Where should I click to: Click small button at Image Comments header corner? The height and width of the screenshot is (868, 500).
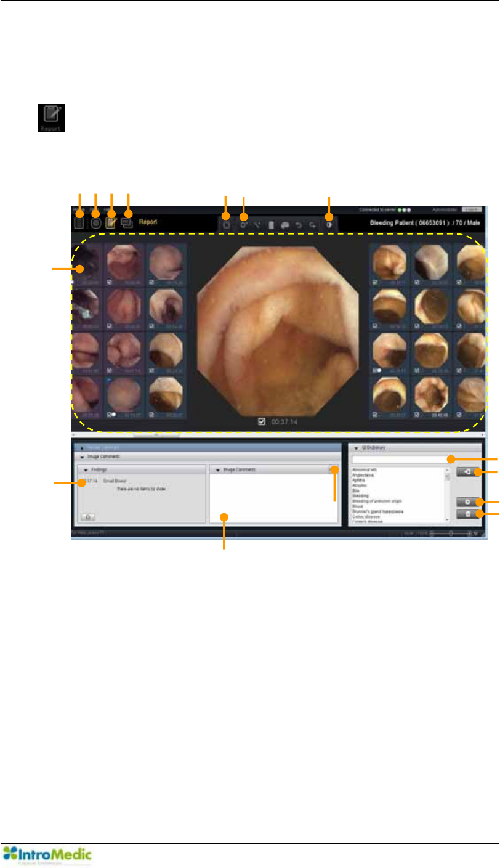point(333,469)
